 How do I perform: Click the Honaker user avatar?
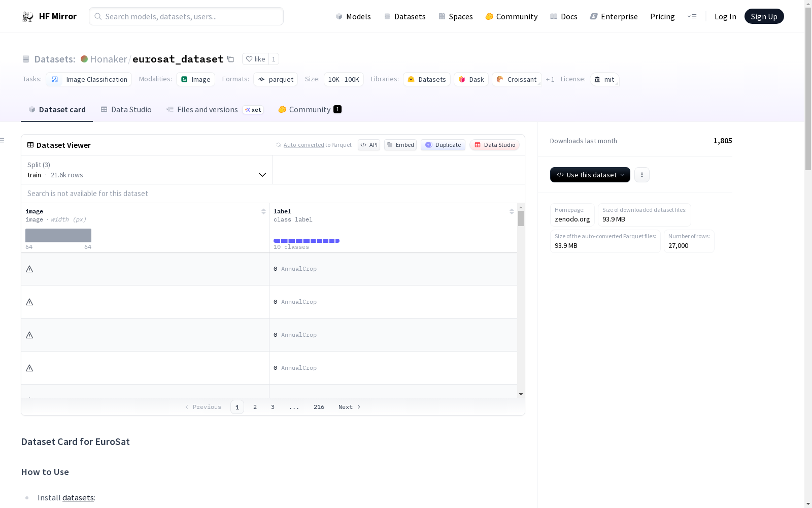[84, 59]
